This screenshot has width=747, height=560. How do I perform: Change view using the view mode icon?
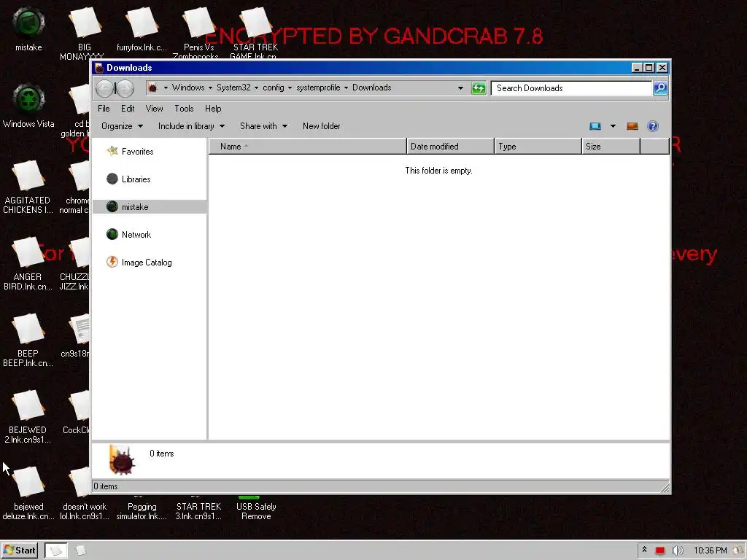[595, 126]
